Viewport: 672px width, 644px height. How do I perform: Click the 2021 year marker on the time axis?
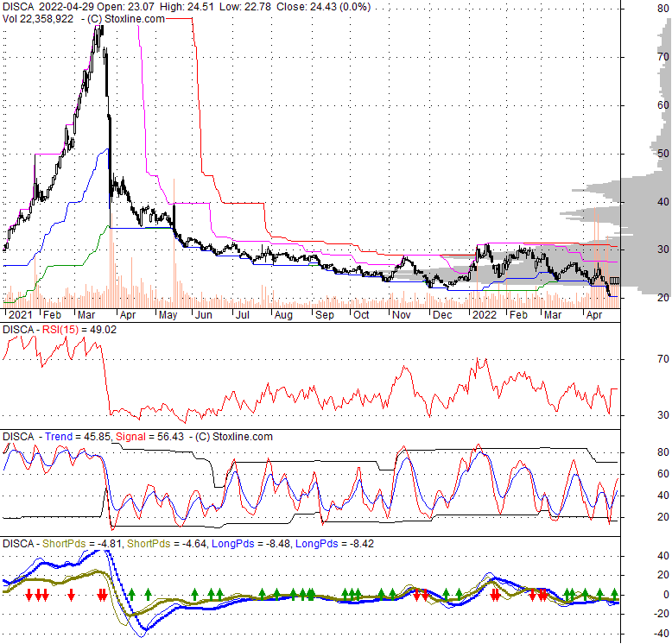coord(17,316)
